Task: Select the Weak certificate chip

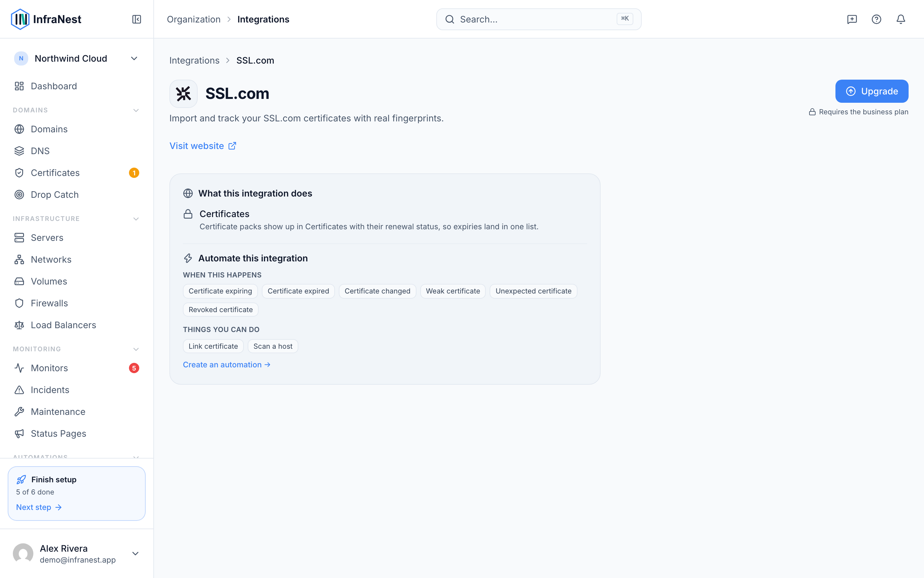Action: 453,291
